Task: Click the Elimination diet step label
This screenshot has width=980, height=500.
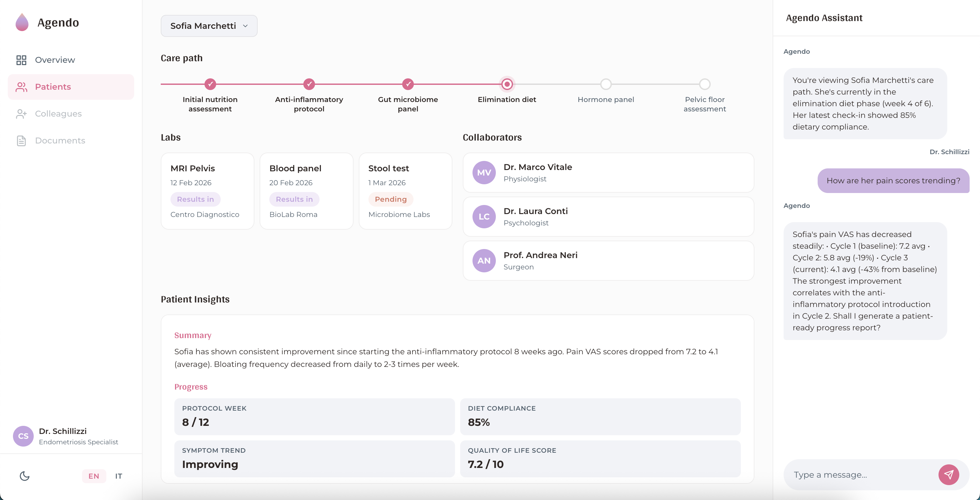Action: click(x=507, y=100)
